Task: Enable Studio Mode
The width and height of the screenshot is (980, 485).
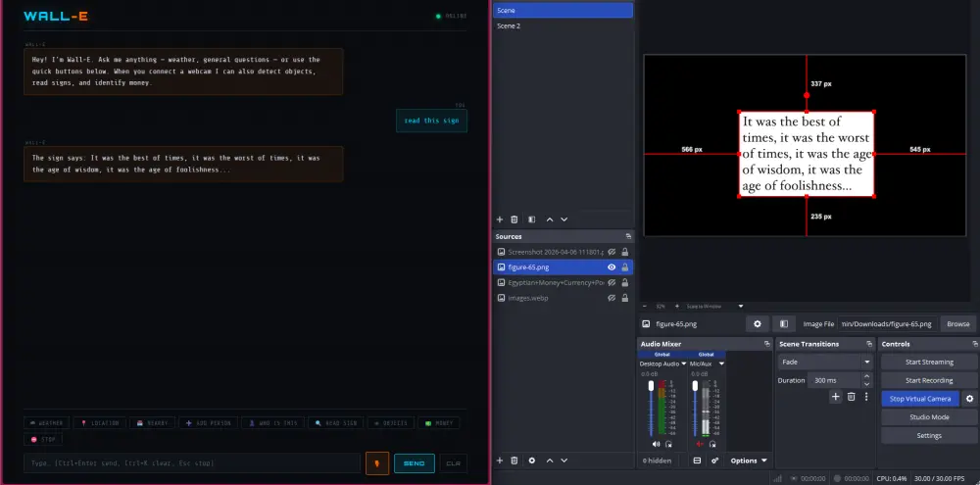Action: [x=929, y=416]
